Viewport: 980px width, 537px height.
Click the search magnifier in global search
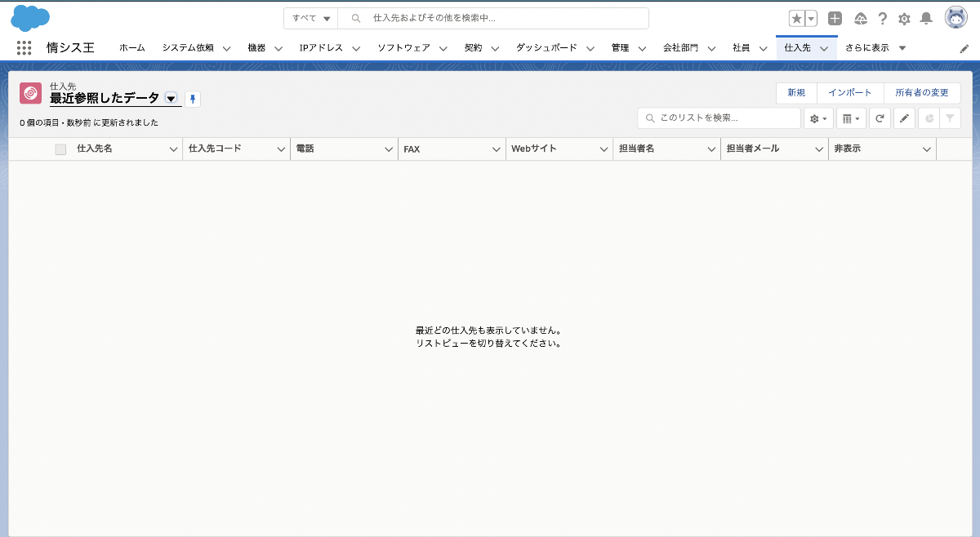(356, 18)
